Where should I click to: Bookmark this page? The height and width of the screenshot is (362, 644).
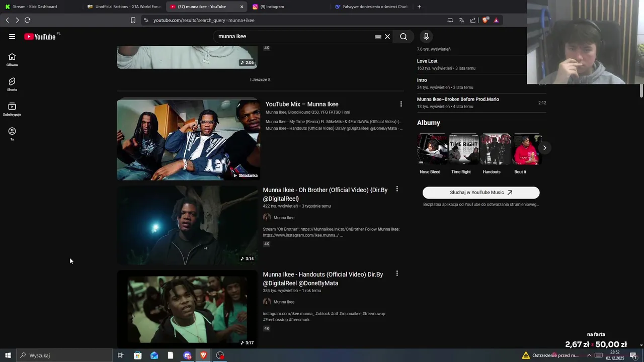pyautogui.click(x=133, y=20)
